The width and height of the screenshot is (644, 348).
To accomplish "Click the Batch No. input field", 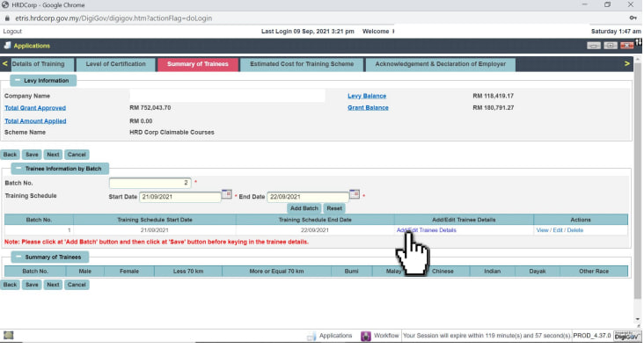I will (150, 183).
